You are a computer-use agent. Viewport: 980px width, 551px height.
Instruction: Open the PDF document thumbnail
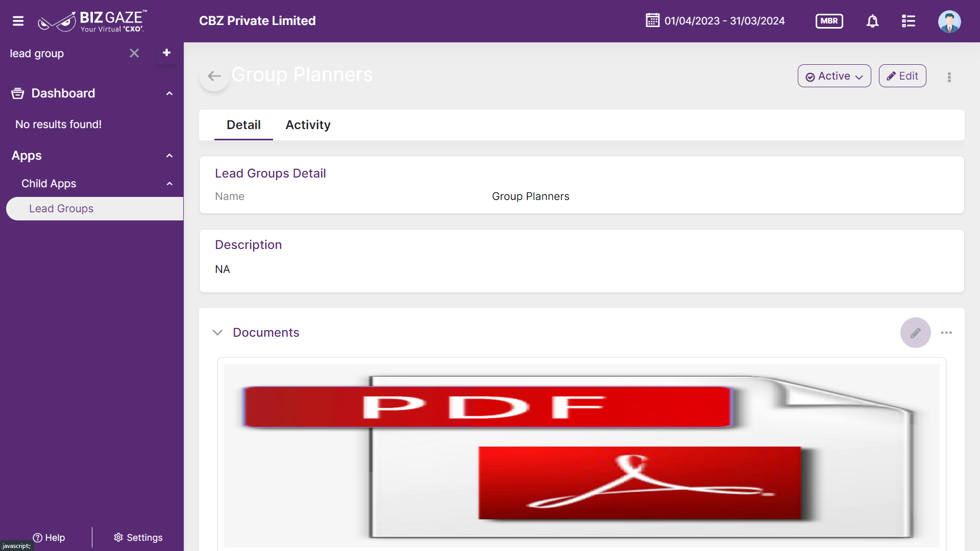click(x=581, y=455)
